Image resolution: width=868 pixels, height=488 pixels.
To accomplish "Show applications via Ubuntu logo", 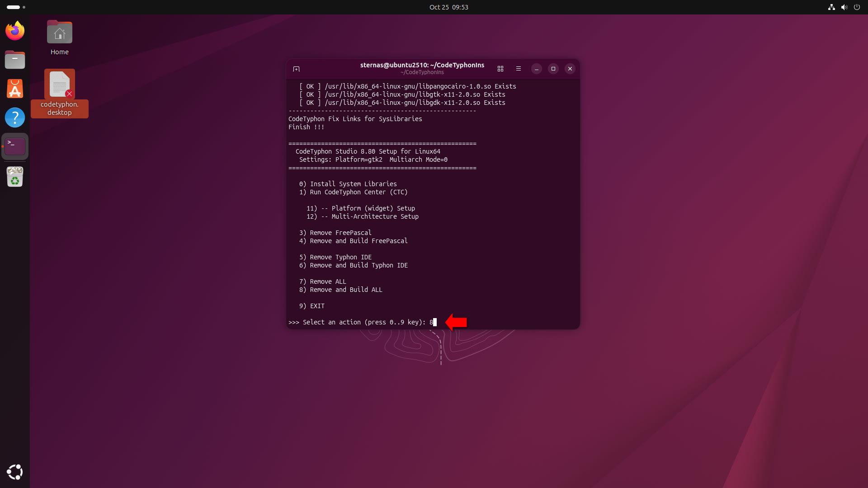I will pyautogui.click(x=15, y=472).
